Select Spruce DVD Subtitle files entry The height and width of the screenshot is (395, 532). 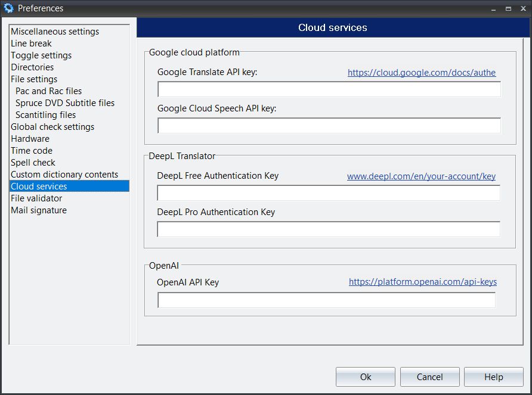coord(65,102)
